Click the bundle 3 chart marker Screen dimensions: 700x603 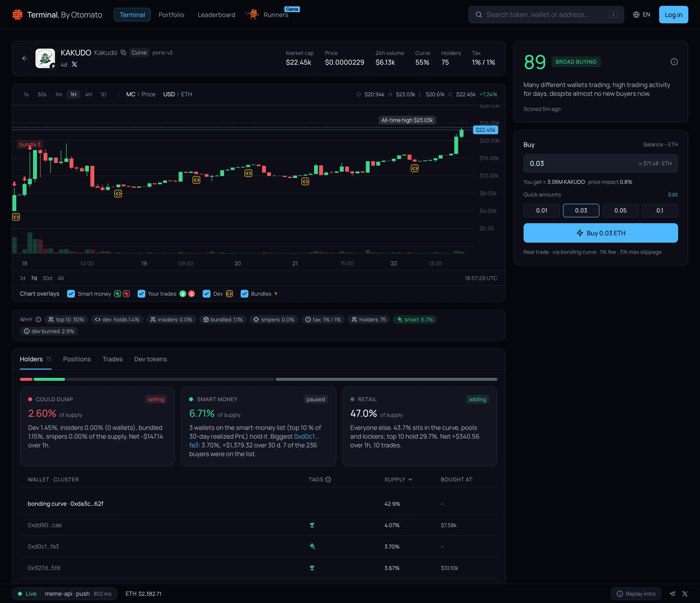pos(30,144)
